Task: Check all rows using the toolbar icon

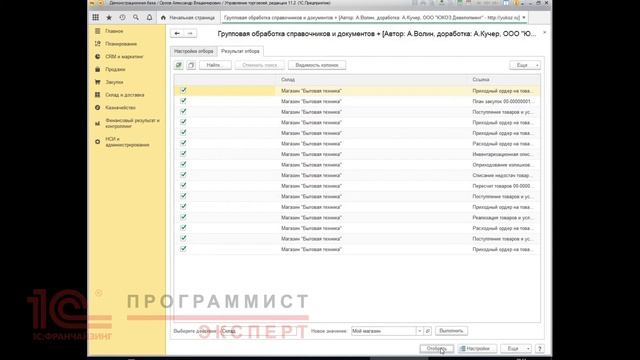Action: click(x=179, y=65)
